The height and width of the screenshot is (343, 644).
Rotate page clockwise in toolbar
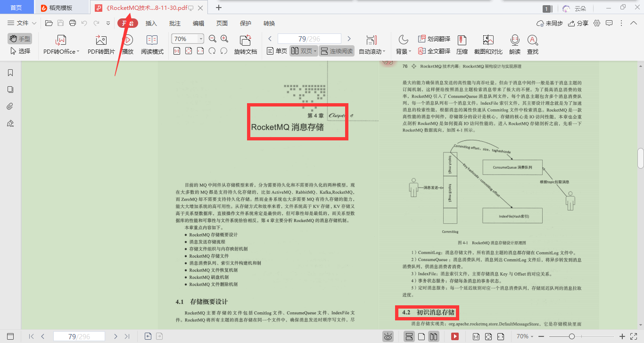point(224,51)
